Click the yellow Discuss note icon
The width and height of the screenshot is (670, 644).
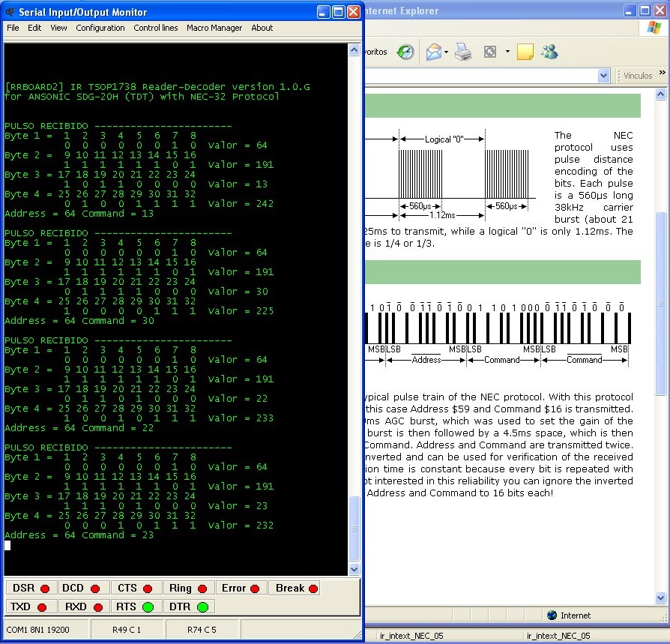pyautogui.click(x=525, y=52)
